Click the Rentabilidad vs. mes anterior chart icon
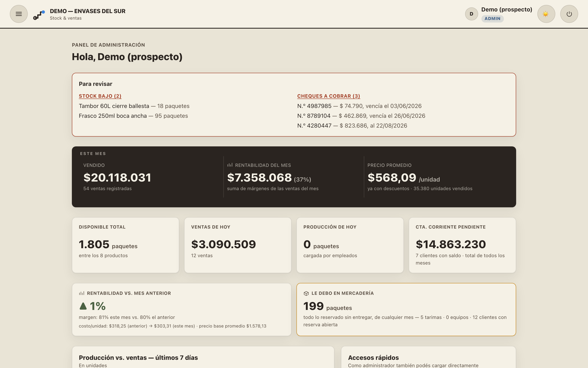Image resolution: width=588 pixels, height=368 pixels. click(x=82, y=293)
